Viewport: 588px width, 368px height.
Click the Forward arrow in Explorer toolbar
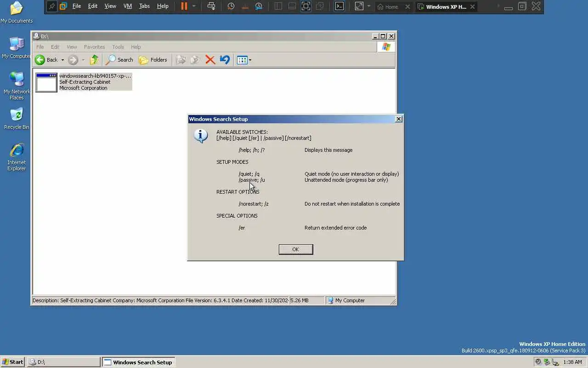[x=73, y=60]
